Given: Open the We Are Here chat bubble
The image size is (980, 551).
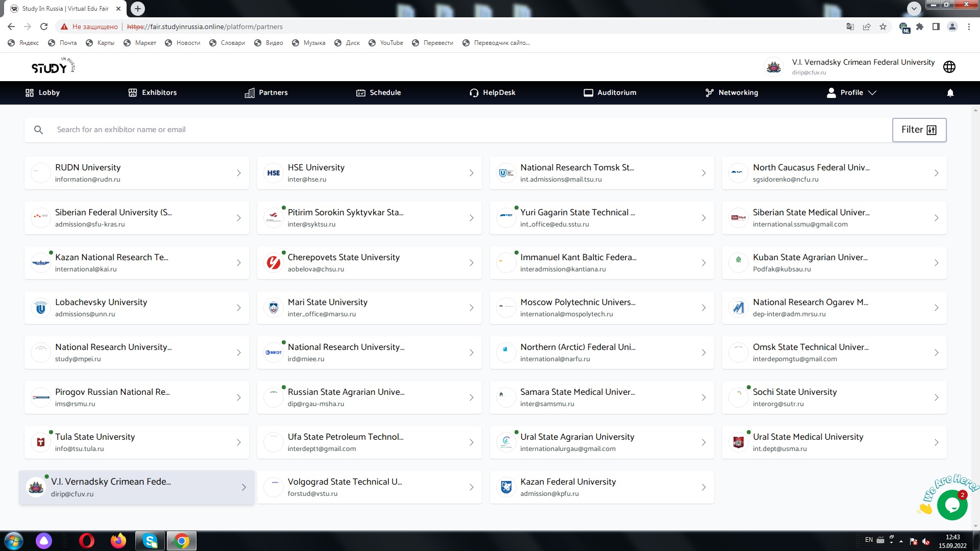Looking at the screenshot, I should coord(951,505).
